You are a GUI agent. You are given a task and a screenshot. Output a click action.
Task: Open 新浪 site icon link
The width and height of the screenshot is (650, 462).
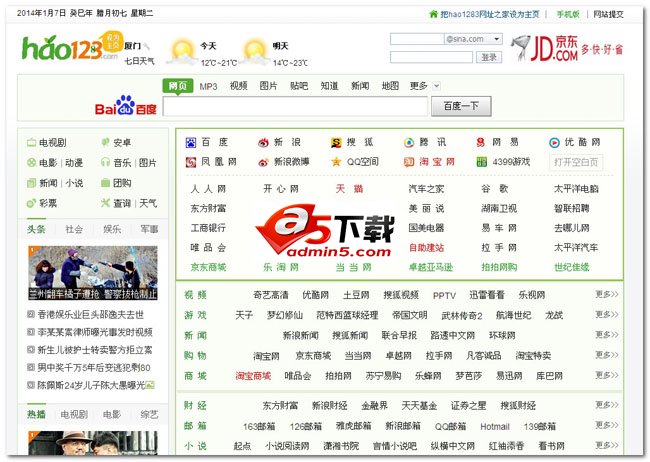click(263, 143)
